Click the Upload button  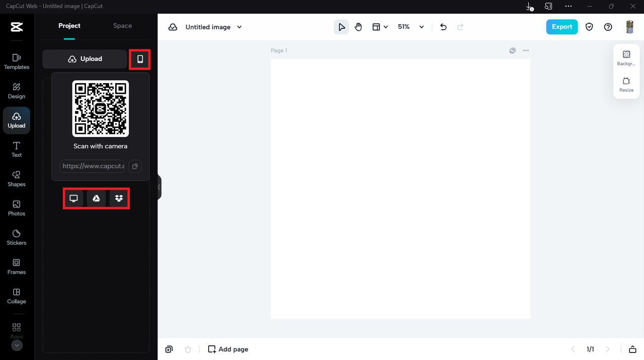(85, 59)
